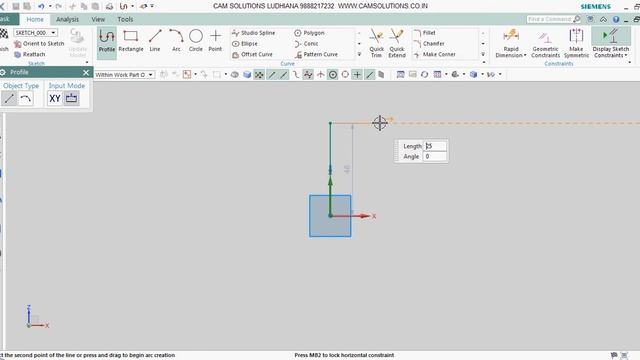Click the Angle input field
The width and height of the screenshot is (640, 360).
click(435, 156)
